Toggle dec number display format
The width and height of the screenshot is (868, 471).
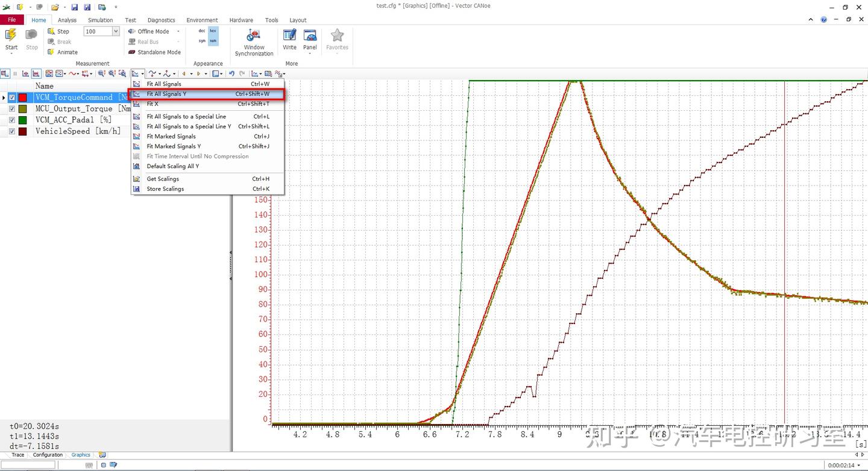click(x=202, y=31)
